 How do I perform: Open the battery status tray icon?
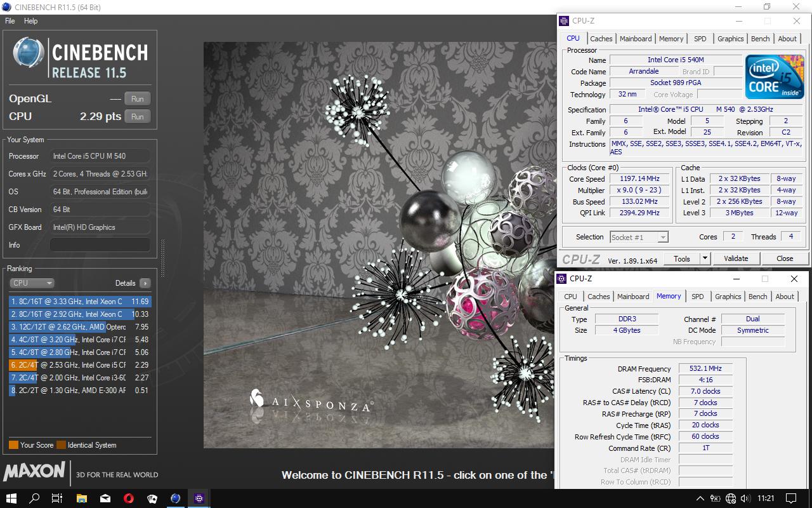[x=715, y=498]
